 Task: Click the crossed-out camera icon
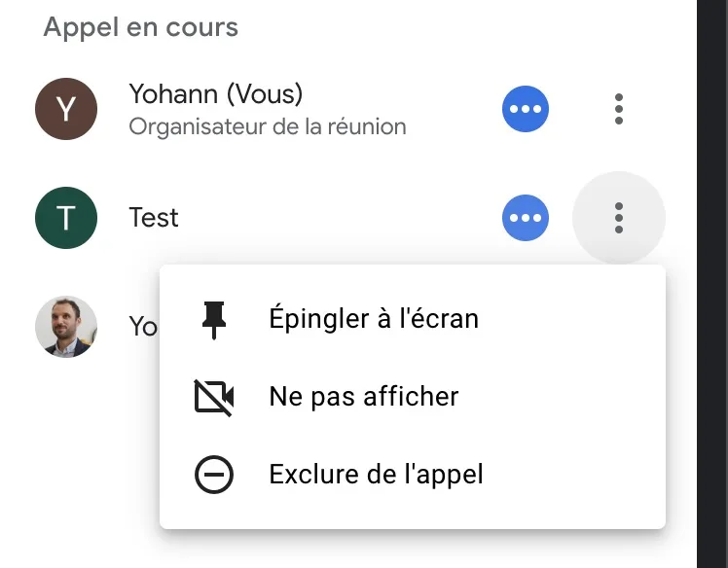click(x=214, y=397)
